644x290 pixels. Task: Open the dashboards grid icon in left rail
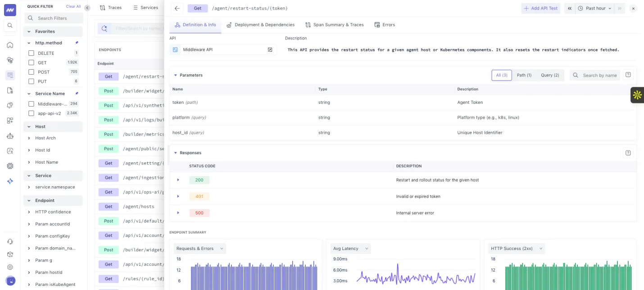10,120
